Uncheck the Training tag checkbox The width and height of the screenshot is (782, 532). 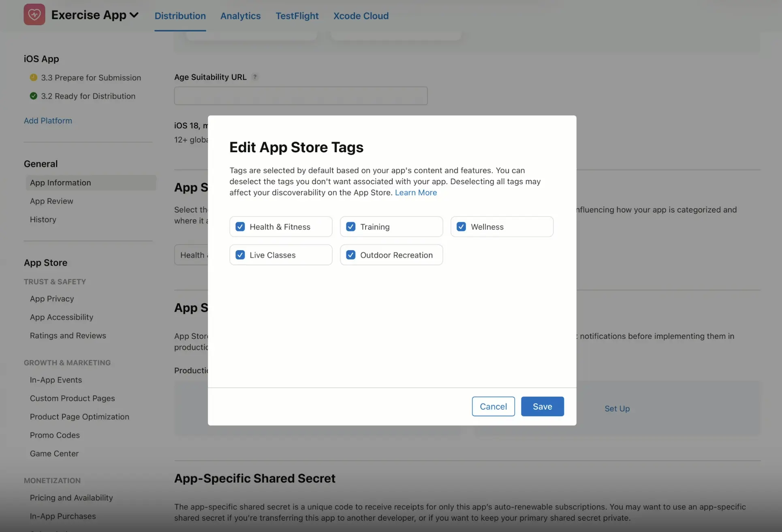351,227
